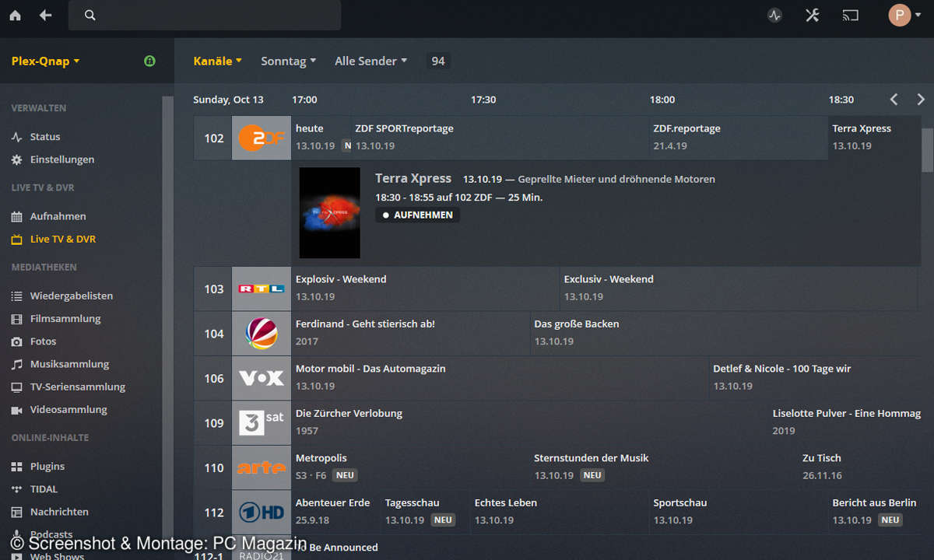This screenshot has width=934, height=560.
Task: Click the 17:30 time marker
Action: tap(483, 100)
